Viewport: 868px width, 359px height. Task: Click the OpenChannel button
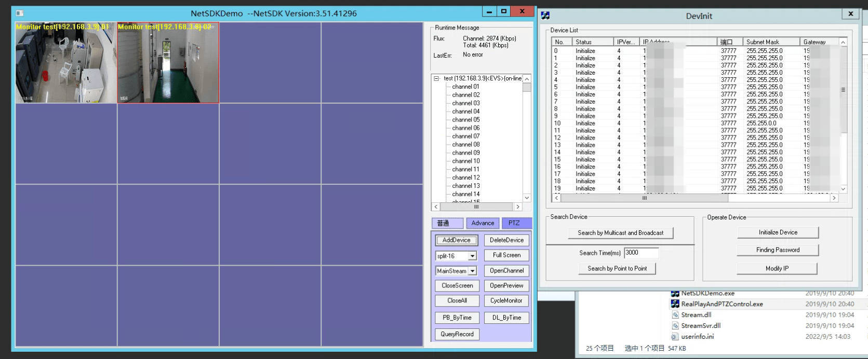tap(506, 271)
